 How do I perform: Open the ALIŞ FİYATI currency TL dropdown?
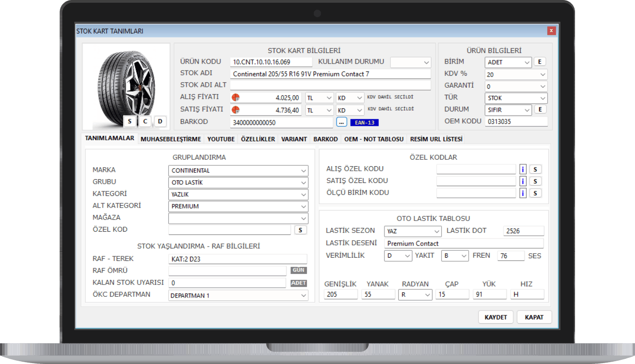[319, 98]
